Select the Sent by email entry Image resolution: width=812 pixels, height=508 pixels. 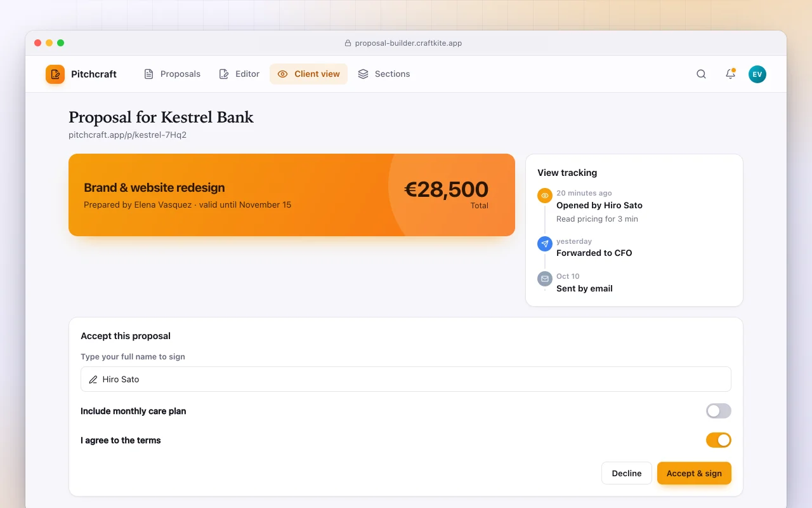[584, 288]
